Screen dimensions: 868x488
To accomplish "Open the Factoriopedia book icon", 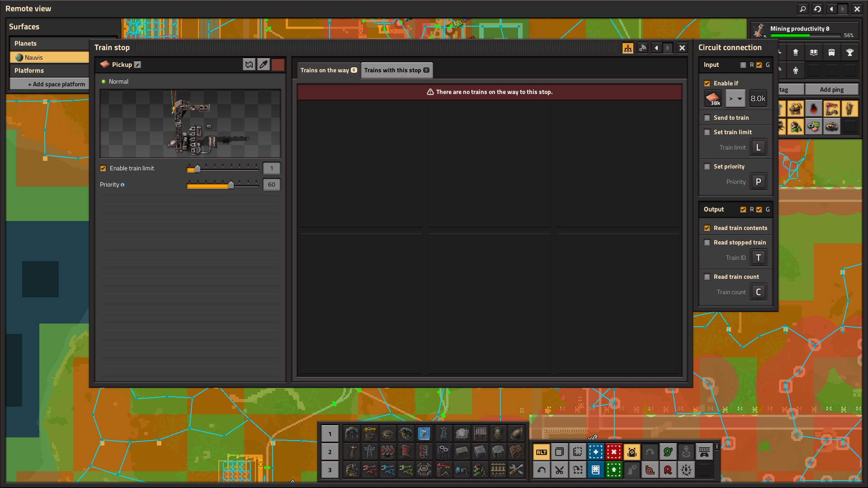I will click(x=813, y=52).
